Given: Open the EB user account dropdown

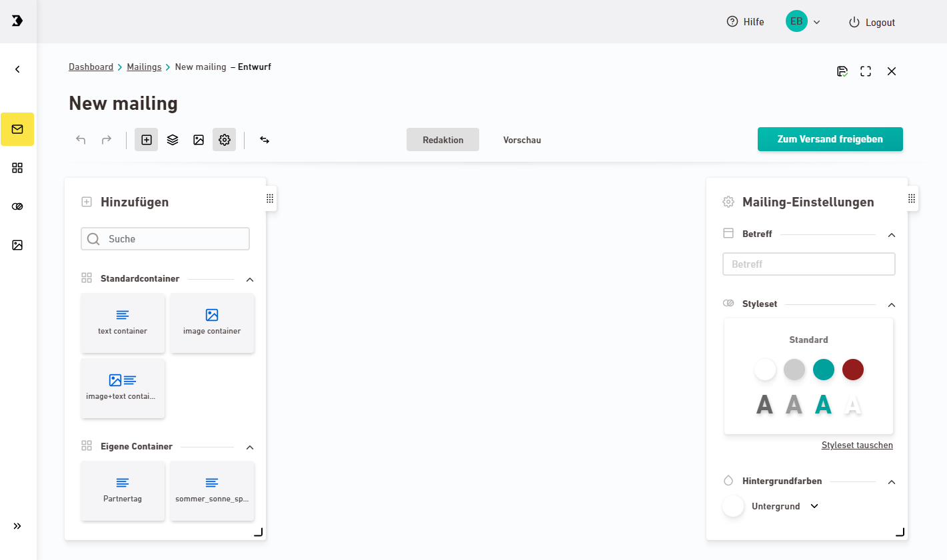Looking at the screenshot, I should point(803,22).
